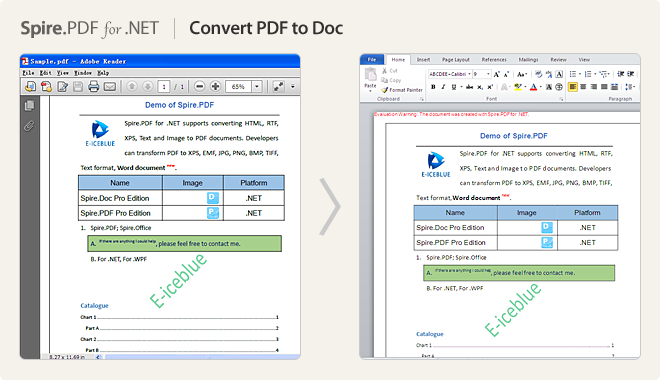Zoom out with the minus button
Screen dimensions: 660x380
point(200,87)
